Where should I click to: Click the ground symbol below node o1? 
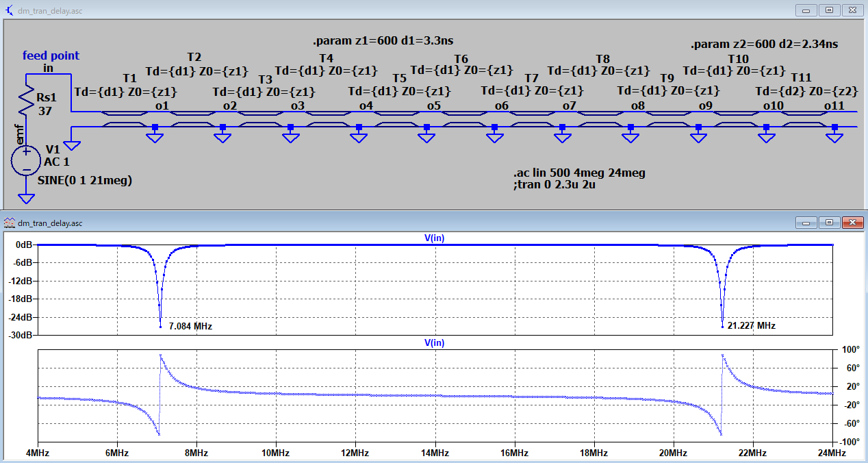155,138
